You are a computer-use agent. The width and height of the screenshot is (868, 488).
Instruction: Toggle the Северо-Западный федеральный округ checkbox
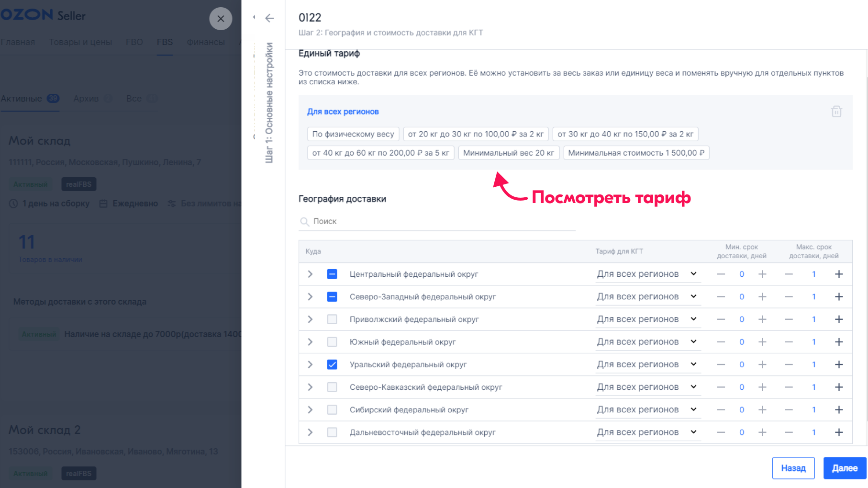click(x=332, y=297)
